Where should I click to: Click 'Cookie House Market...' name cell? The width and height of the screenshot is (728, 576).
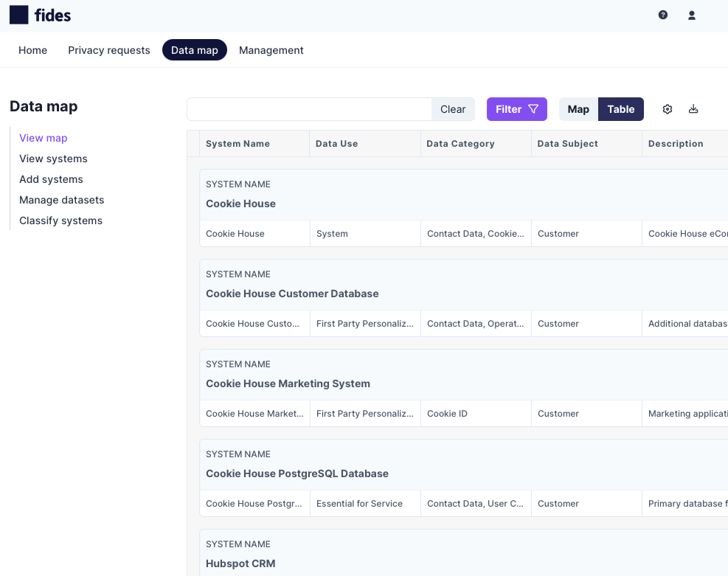(x=255, y=414)
